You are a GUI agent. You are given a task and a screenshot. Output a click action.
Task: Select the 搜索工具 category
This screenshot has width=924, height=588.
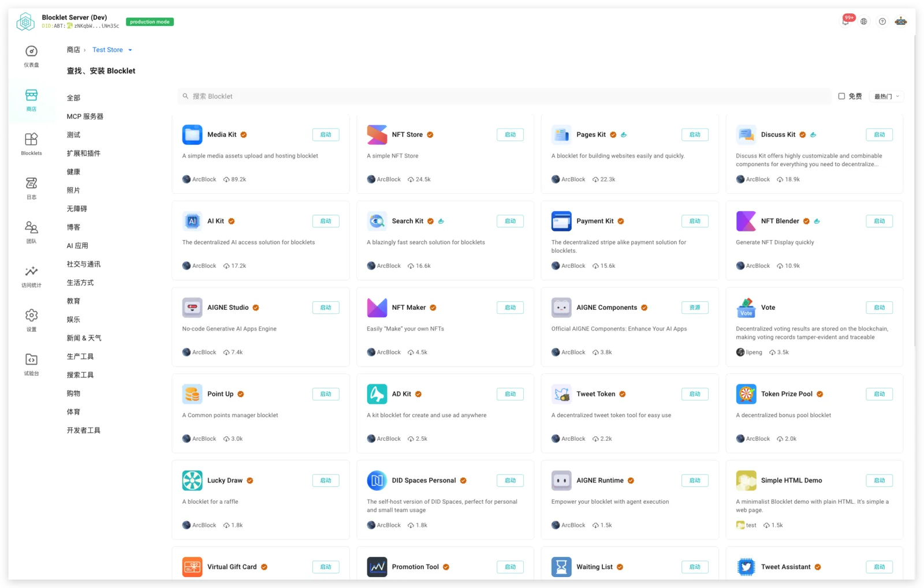(x=80, y=375)
